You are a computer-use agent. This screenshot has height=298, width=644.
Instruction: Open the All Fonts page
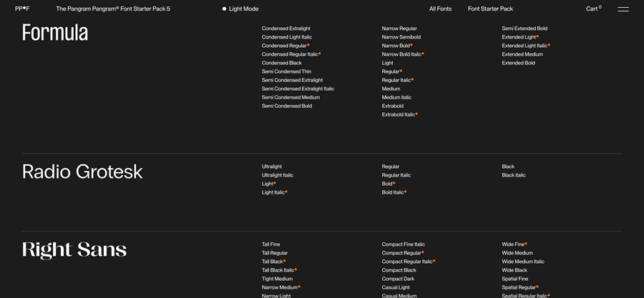(x=440, y=9)
